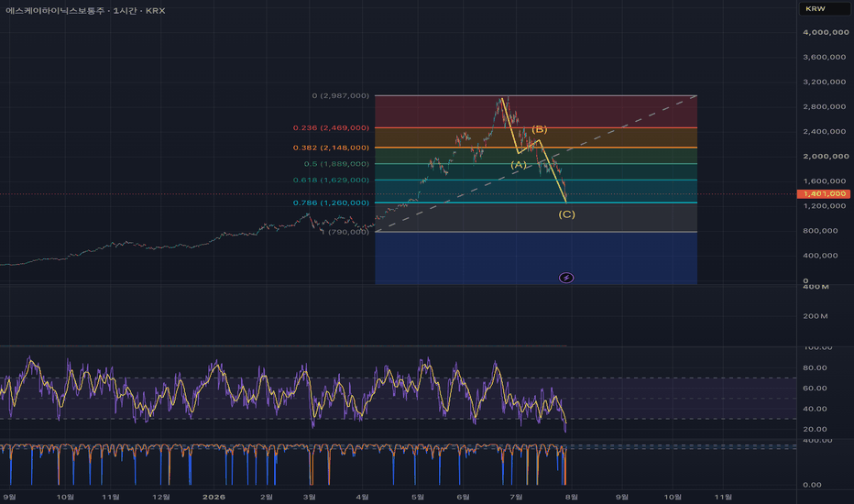This screenshot has width=854, height=504.
Task: Select Fibonacci level 0.236 (2,469,000) label
Action: coord(331,127)
